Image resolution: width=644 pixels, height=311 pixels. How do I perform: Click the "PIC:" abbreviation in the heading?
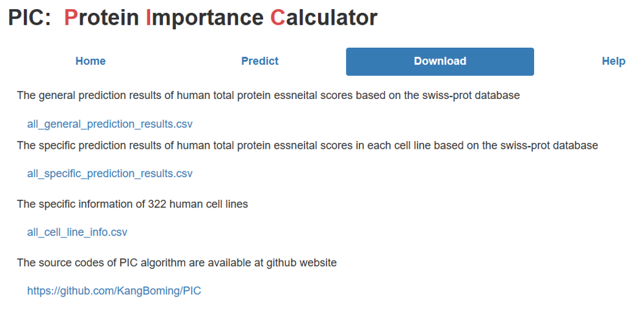30,17
